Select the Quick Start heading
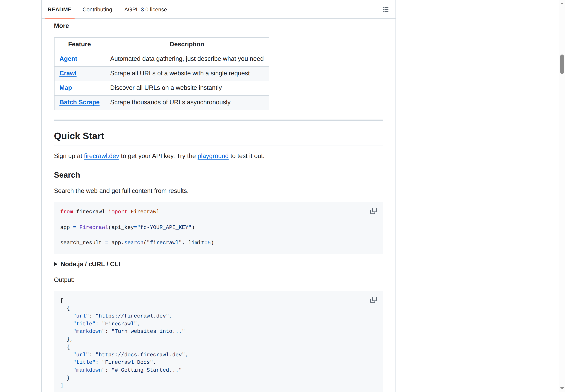Viewport: 565px width, 392px height. tap(79, 136)
